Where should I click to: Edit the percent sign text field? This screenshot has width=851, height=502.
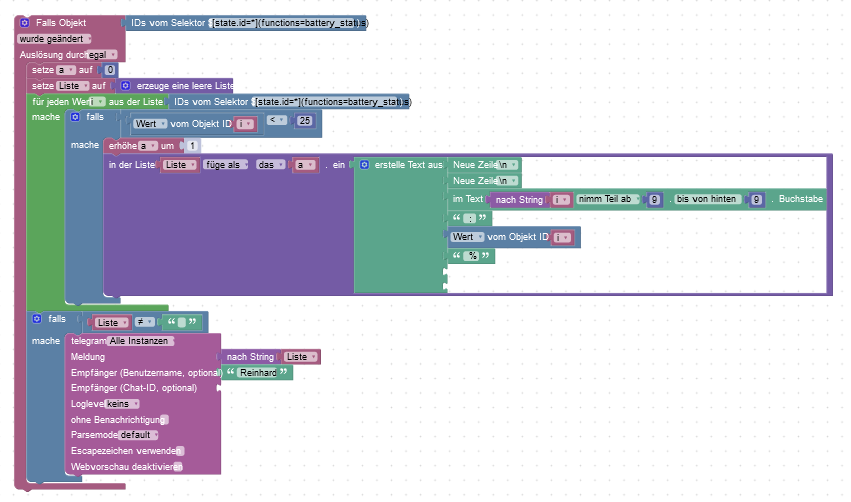(473, 256)
